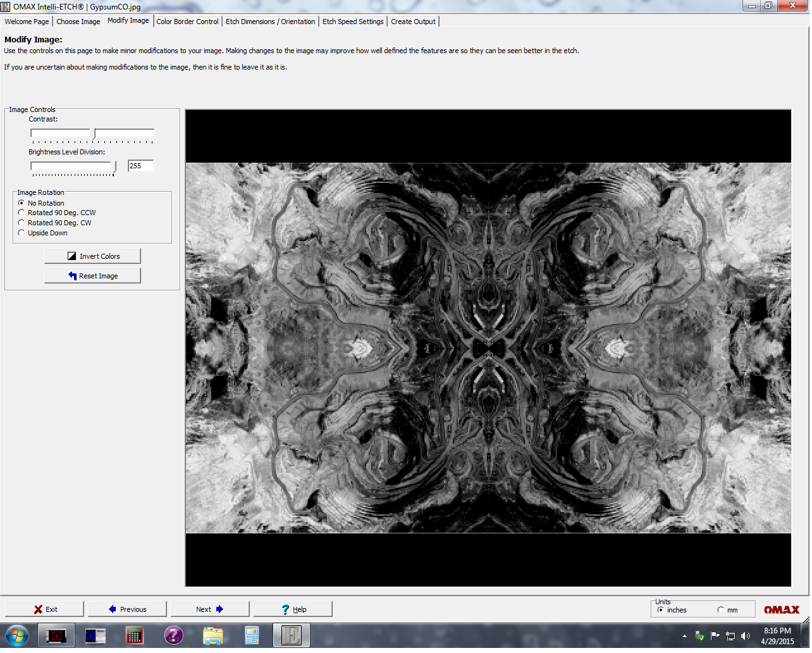Click the Intelli-ETCH 'E' taskbar icon

(292, 635)
